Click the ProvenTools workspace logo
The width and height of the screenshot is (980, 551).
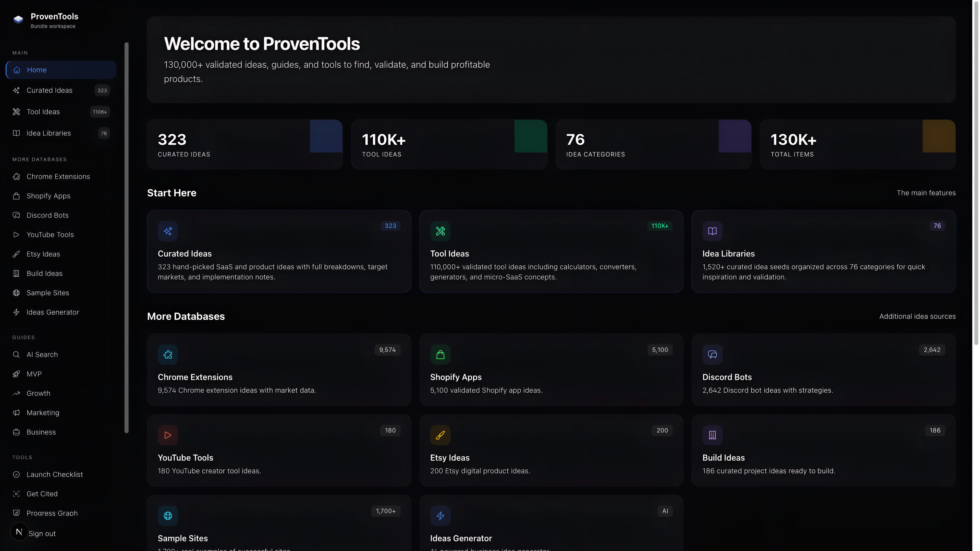[x=46, y=20]
